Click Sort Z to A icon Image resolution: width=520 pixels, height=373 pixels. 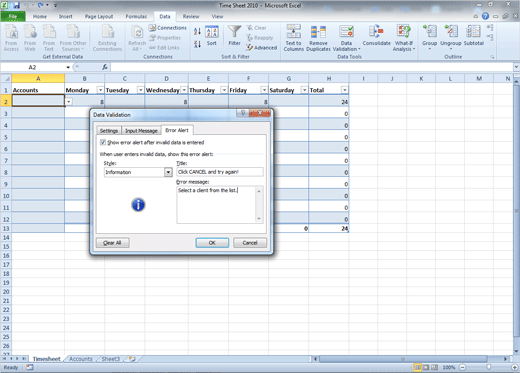pos(197,44)
